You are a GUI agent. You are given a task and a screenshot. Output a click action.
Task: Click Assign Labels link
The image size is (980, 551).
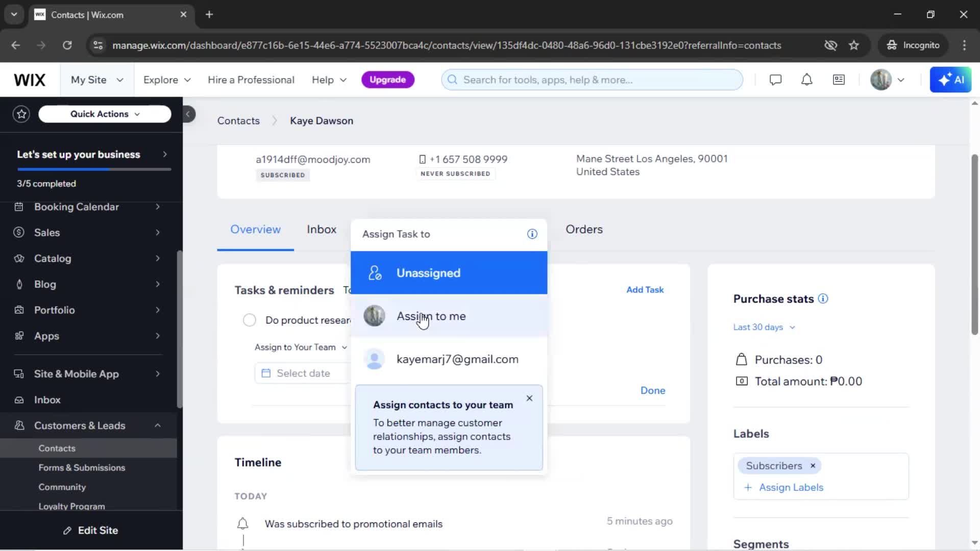(783, 488)
